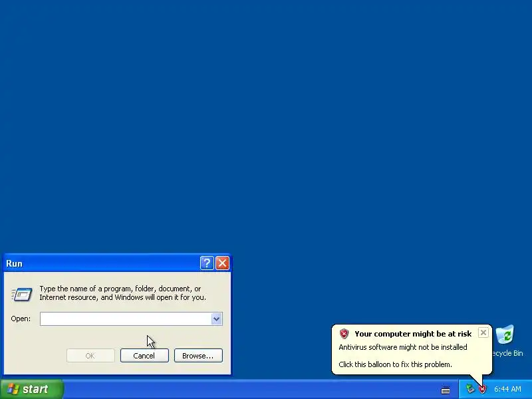
Task: Click the Run dialog help question-mark button
Action: (x=207, y=263)
